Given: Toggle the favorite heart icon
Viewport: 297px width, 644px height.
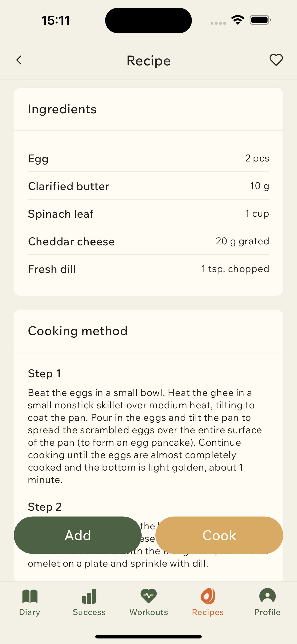Looking at the screenshot, I should click(276, 60).
